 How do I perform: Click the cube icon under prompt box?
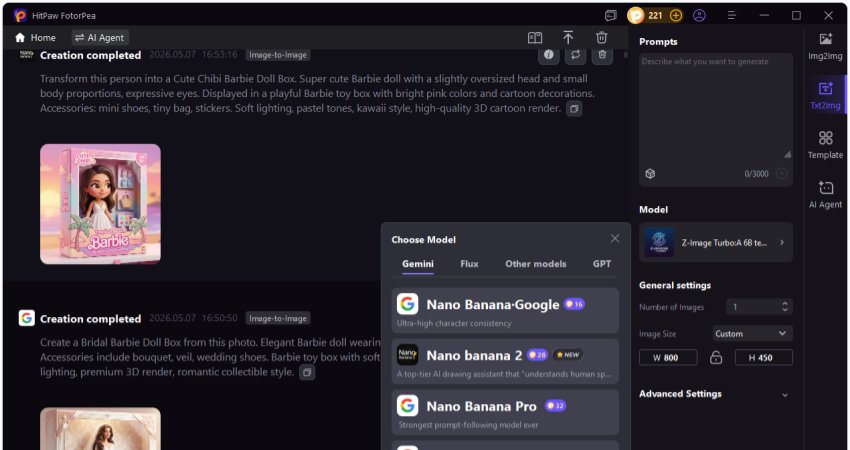pos(650,173)
